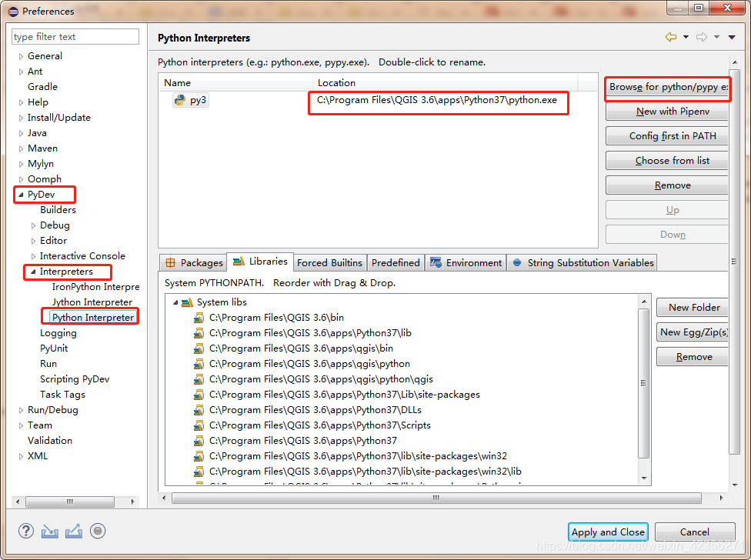751x560 pixels.
Task: Remove the selected interpreter
Action: pos(666,185)
